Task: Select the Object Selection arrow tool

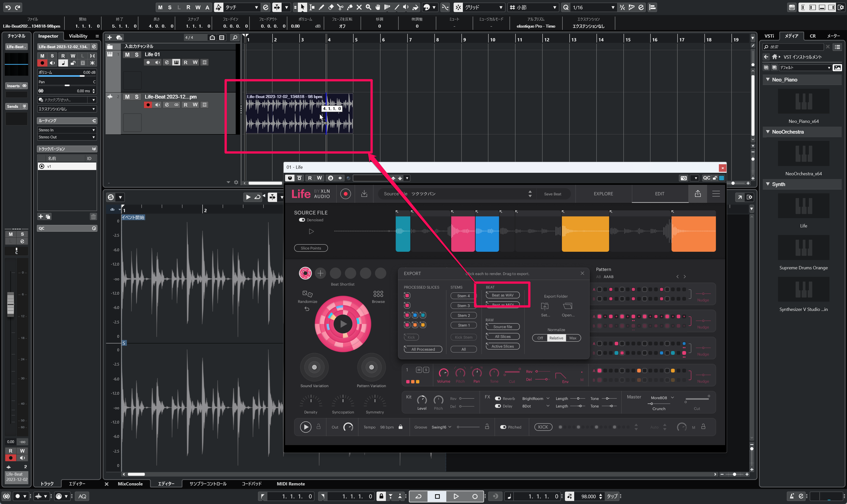Action: (x=303, y=7)
